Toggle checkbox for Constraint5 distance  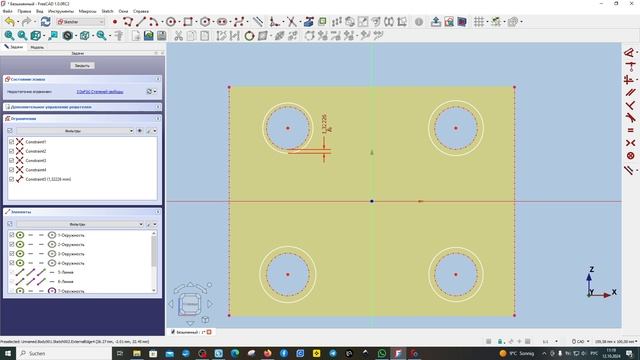(x=11, y=179)
